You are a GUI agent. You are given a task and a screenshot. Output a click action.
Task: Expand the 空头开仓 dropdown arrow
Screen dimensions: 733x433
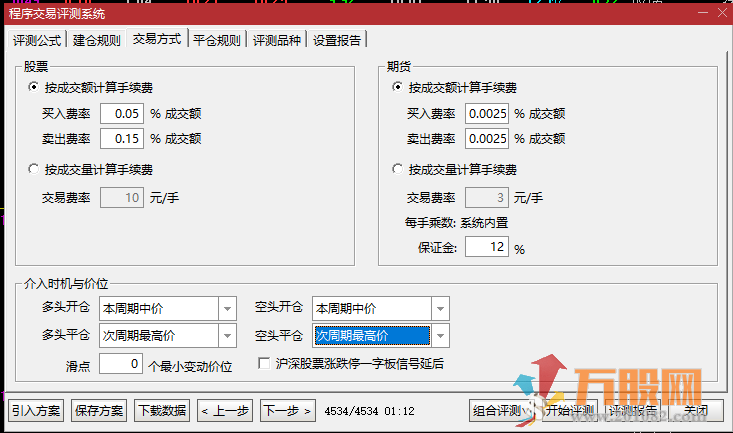coord(440,309)
